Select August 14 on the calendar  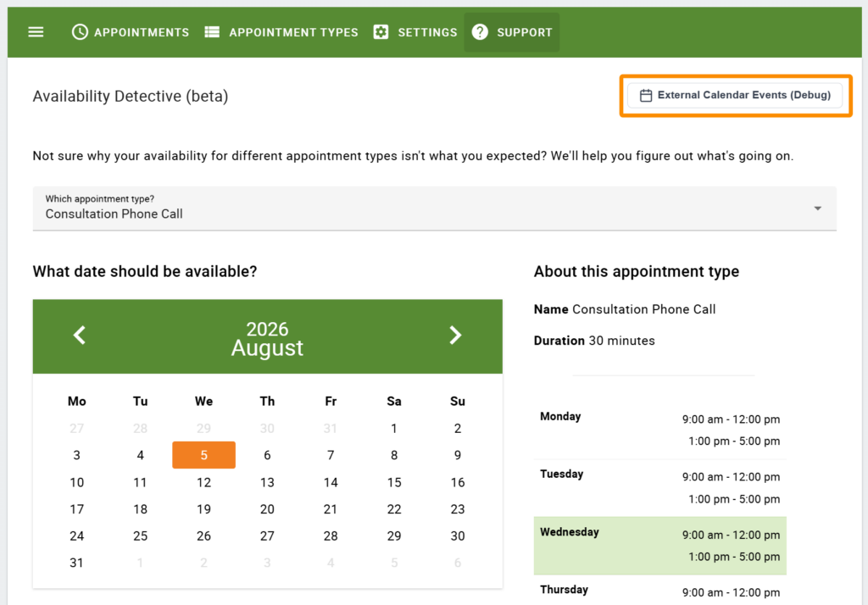pyautogui.click(x=331, y=482)
